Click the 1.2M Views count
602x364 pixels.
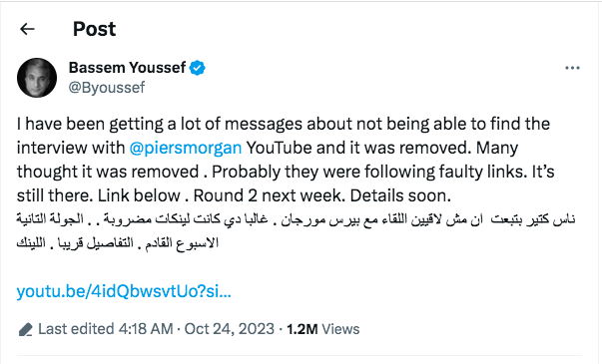[x=322, y=329]
